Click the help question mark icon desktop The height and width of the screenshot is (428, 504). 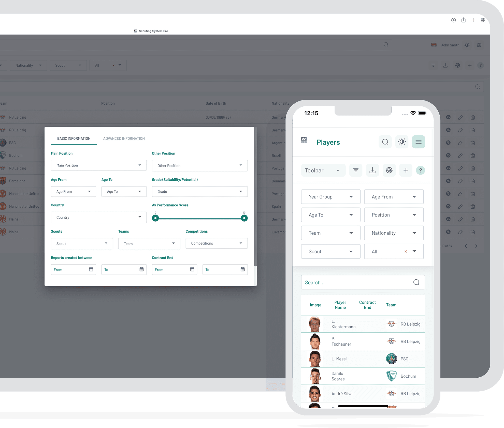[481, 65]
